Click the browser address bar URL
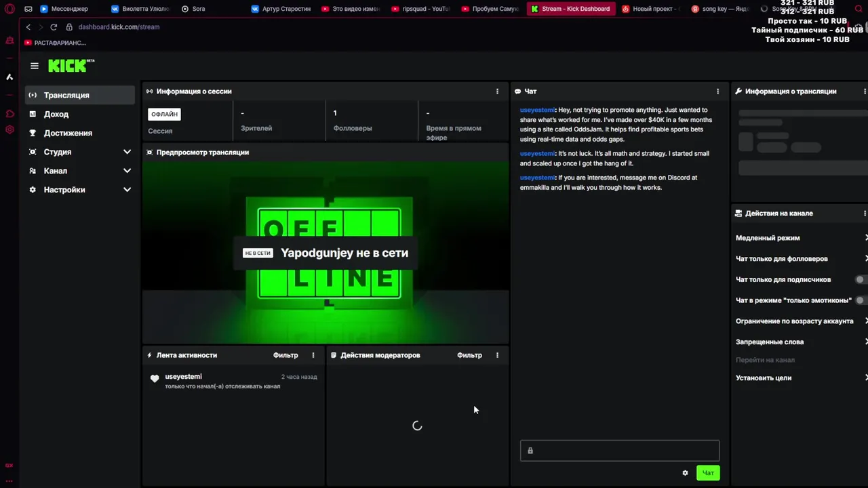Image resolution: width=868 pixels, height=488 pixels. 119,27
